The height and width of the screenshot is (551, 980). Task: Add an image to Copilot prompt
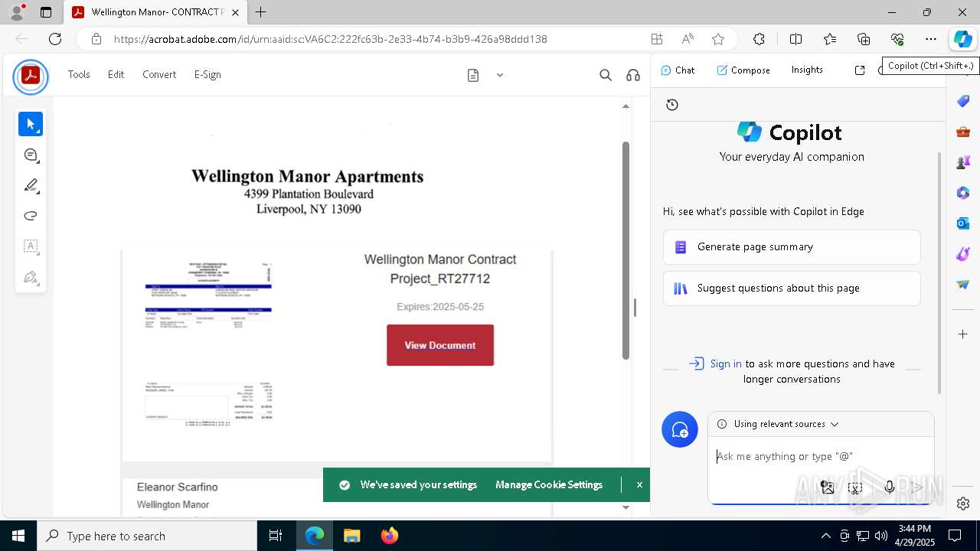tap(827, 487)
